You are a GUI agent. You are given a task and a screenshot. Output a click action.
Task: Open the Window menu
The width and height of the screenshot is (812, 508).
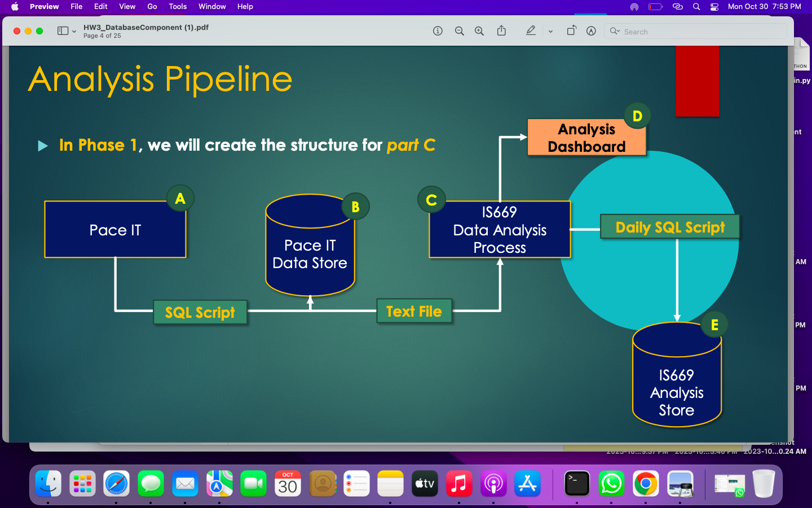tap(212, 7)
